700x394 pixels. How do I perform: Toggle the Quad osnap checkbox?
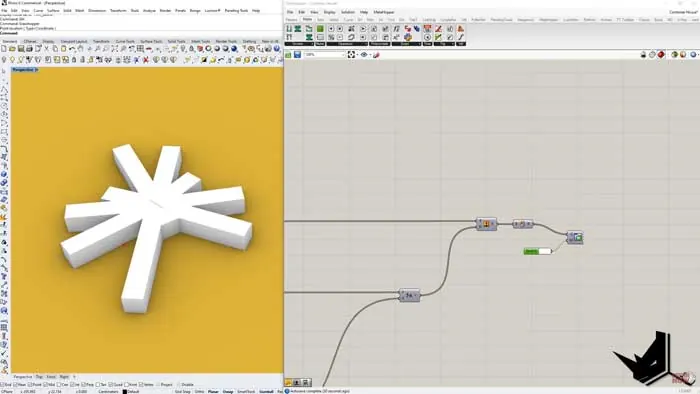pos(110,385)
